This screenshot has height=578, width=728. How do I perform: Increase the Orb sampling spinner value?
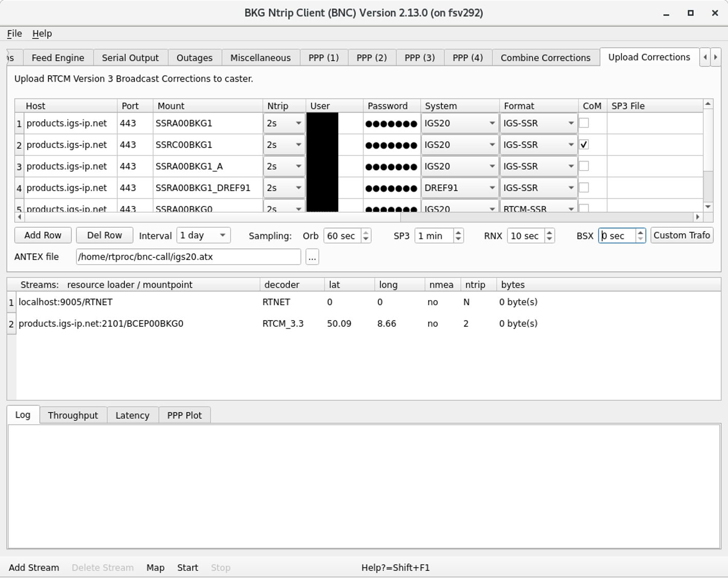(x=366, y=233)
